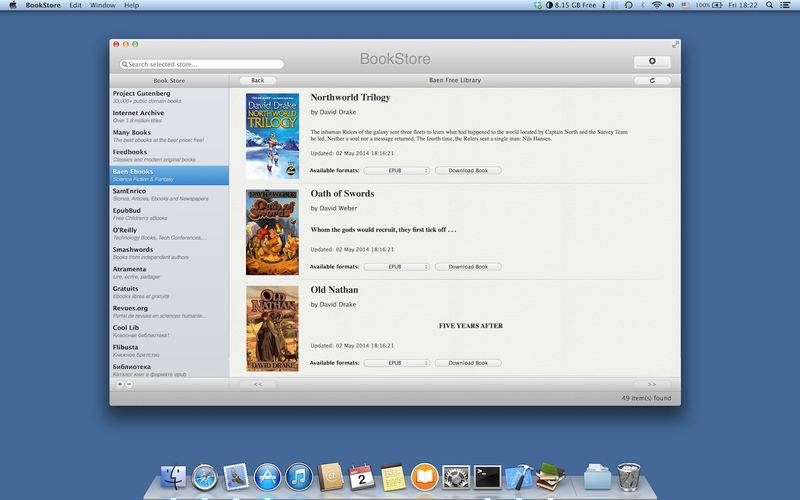The image size is (800, 500).
Task: Click the Back button
Action: point(258,81)
